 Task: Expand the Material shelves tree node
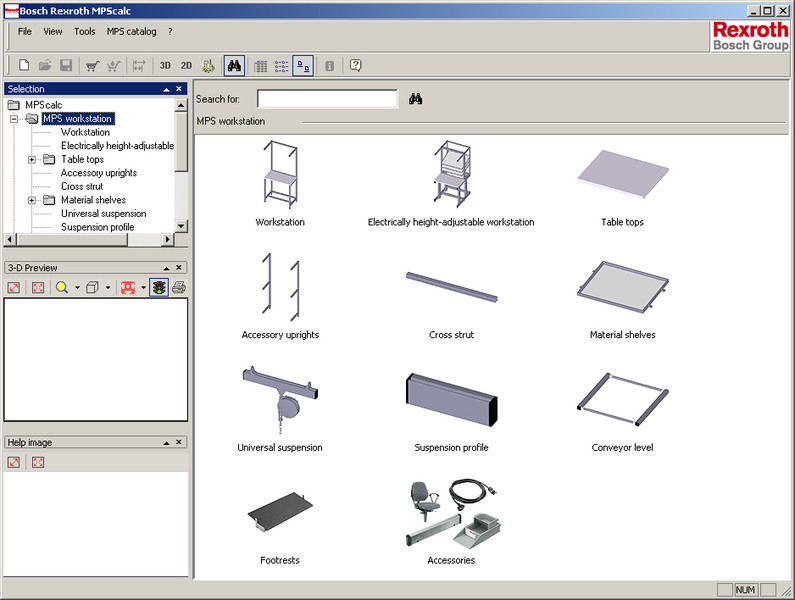coord(32,200)
